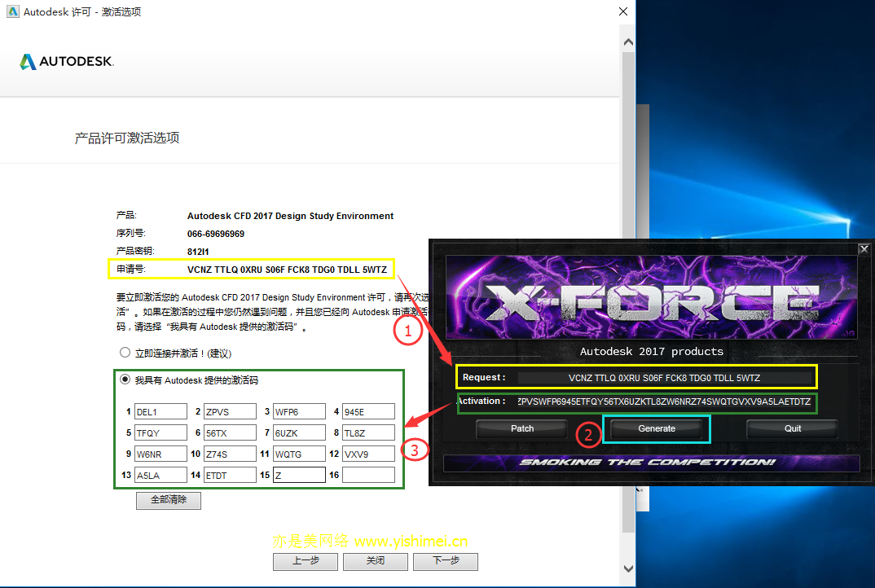The image size is (875, 588).
Task: Click the Autodesk logo in the header
Action: point(67,61)
